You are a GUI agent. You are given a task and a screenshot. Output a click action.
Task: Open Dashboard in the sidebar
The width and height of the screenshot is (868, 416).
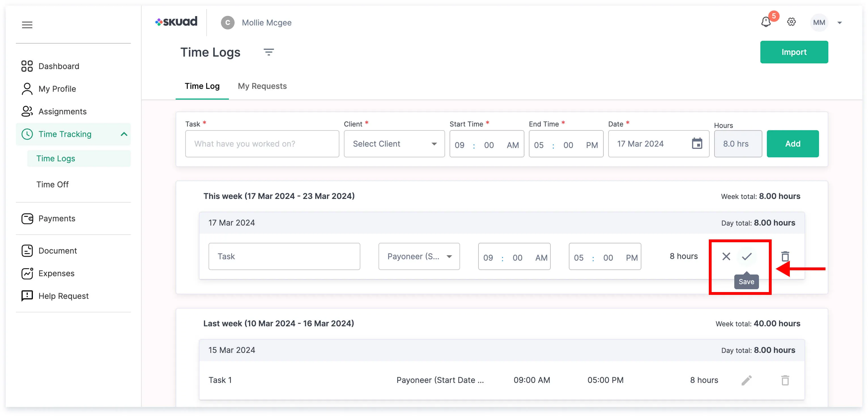pos(73,66)
